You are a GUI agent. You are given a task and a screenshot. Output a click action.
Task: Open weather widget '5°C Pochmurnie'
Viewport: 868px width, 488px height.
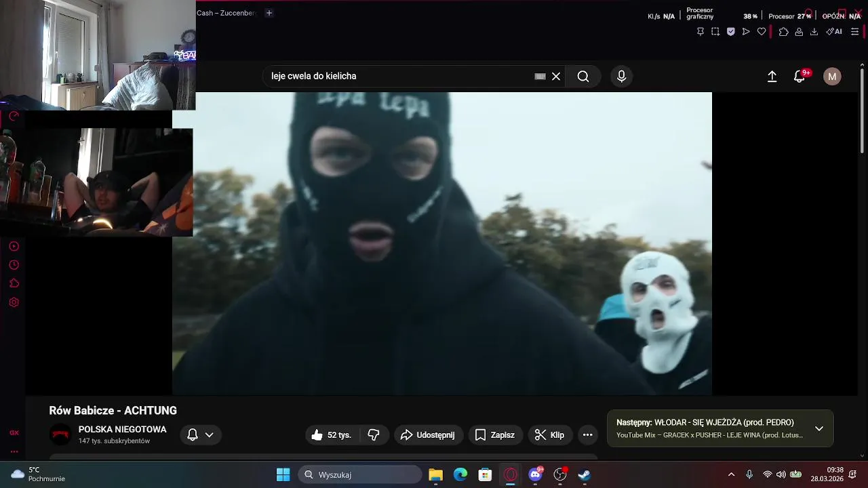tap(39, 474)
